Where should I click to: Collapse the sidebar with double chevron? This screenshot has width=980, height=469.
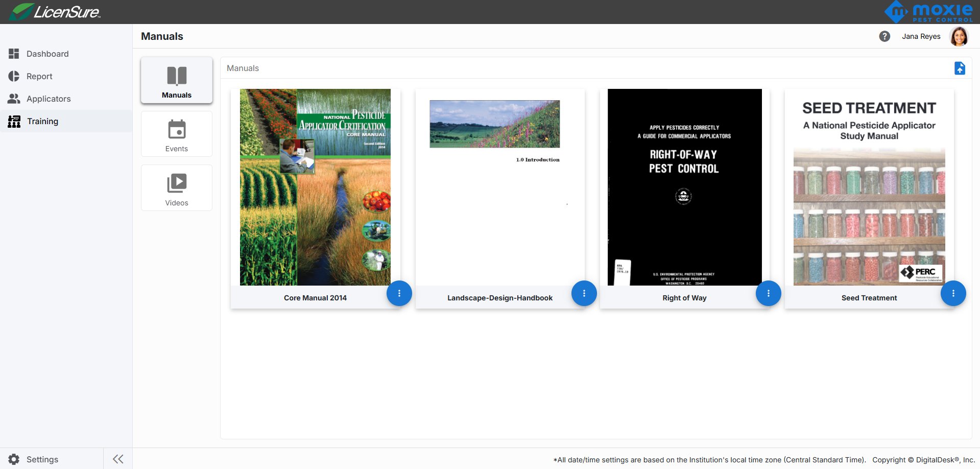coord(118,459)
